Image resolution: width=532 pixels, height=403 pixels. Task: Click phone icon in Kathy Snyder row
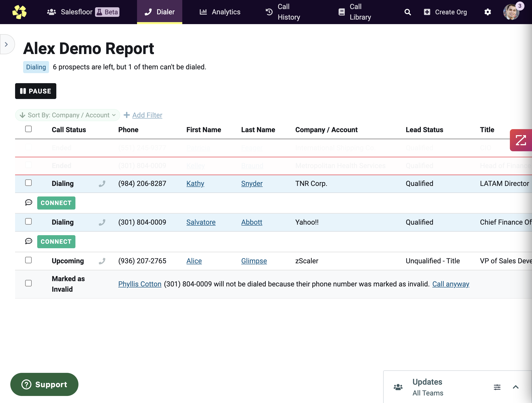pyautogui.click(x=102, y=184)
